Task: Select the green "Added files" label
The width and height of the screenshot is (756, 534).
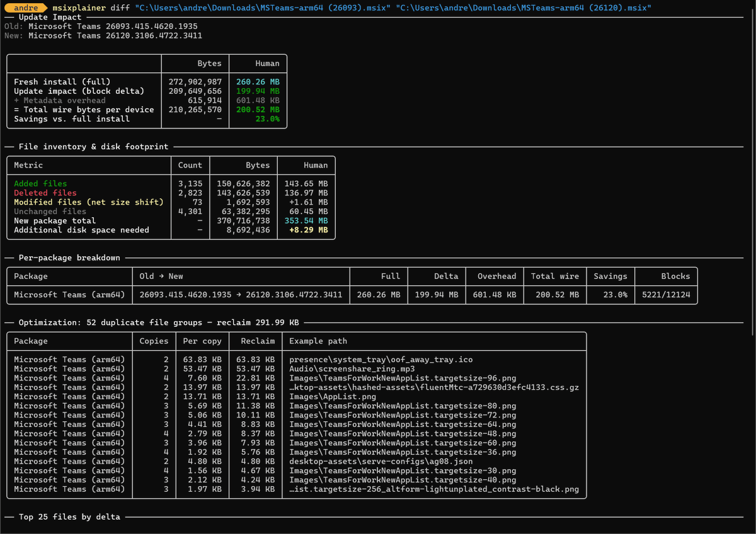Action: (40, 184)
